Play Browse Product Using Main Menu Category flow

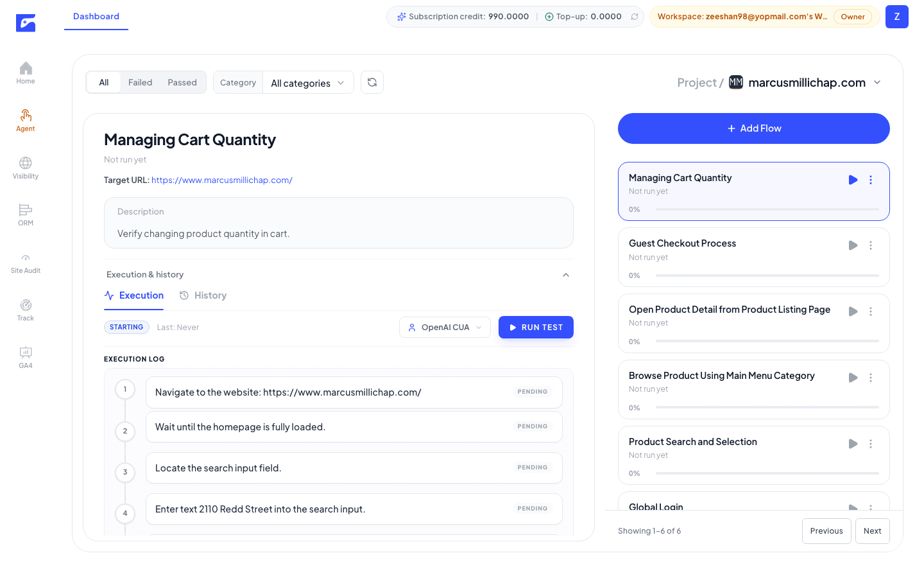point(853,378)
